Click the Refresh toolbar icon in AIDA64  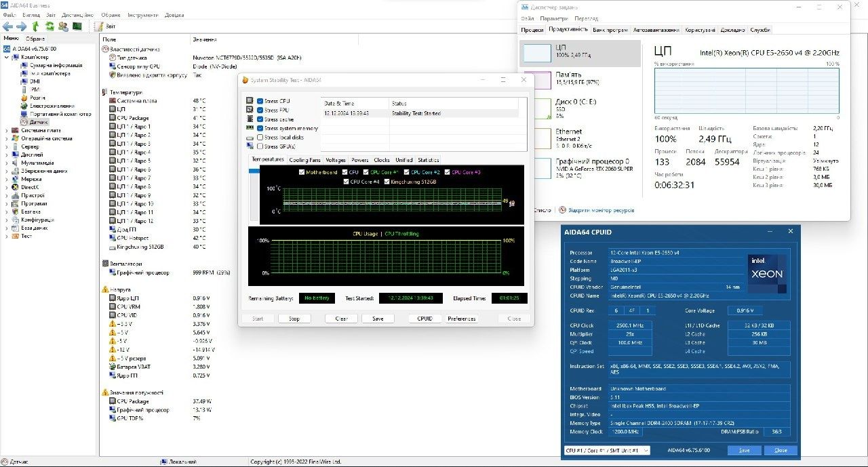pyautogui.click(x=50, y=26)
